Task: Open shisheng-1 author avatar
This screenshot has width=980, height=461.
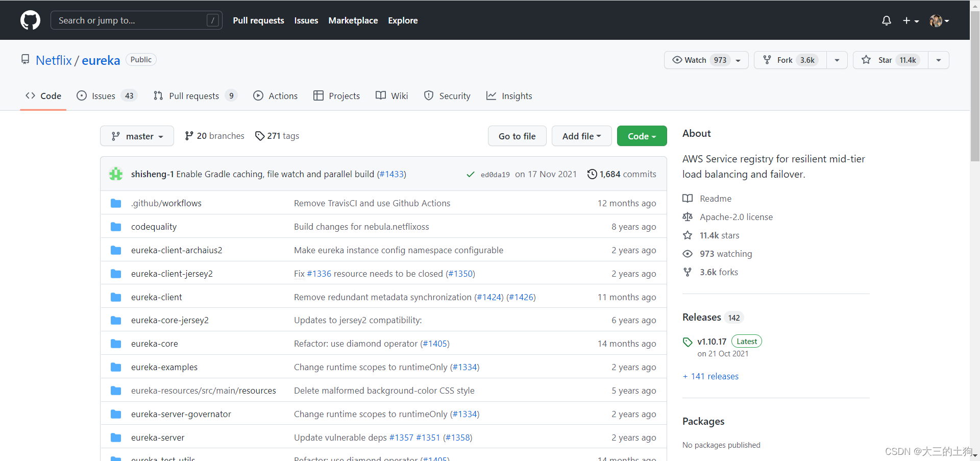Action: coord(116,174)
